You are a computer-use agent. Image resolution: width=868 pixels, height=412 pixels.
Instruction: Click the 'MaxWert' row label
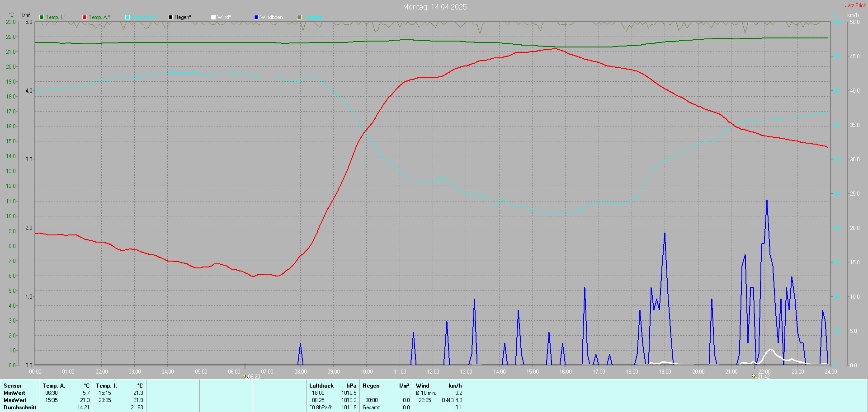15,400
